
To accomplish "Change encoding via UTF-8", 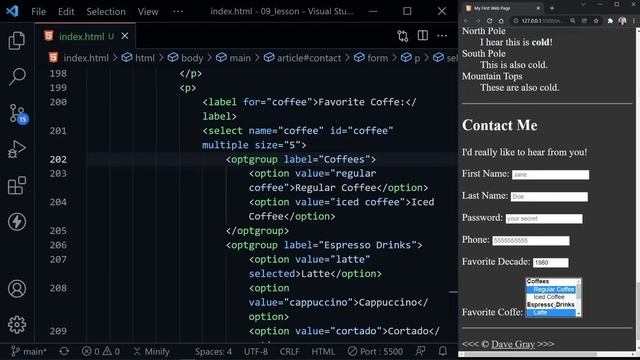I will [256, 351].
